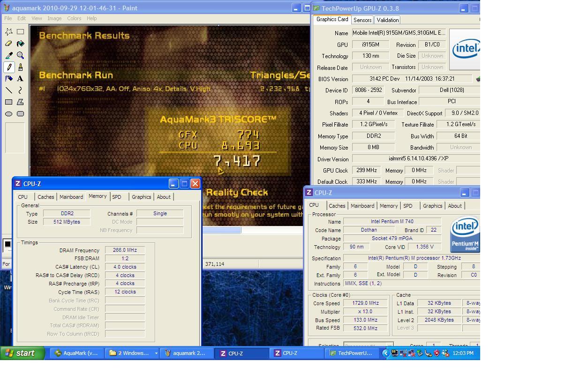Choose the Ellipse shape tool

(x=9, y=114)
